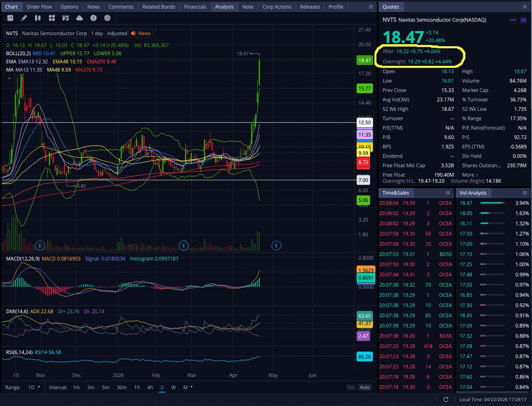
Task: Click the MACD(12,26,9) indicator label
Action: click(22, 258)
